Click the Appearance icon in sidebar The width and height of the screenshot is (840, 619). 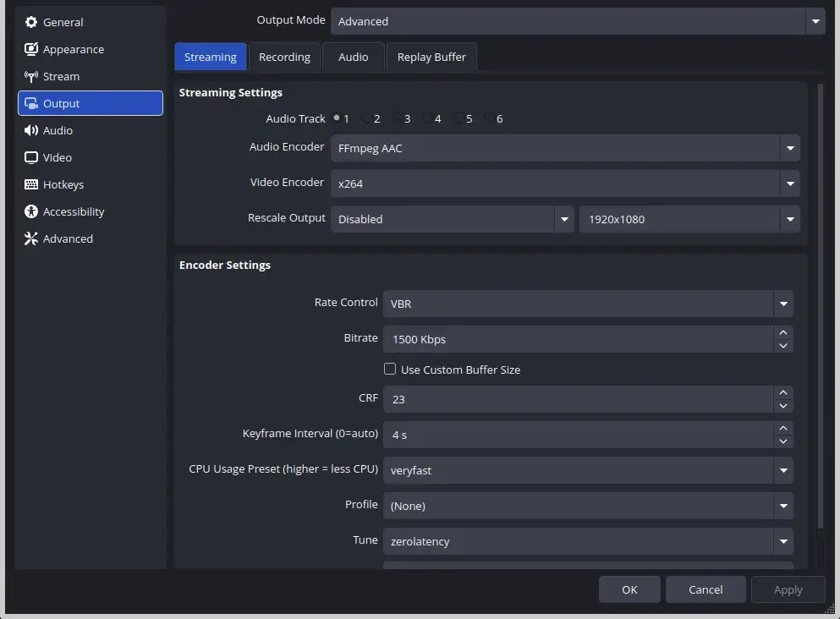tap(31, 49)
